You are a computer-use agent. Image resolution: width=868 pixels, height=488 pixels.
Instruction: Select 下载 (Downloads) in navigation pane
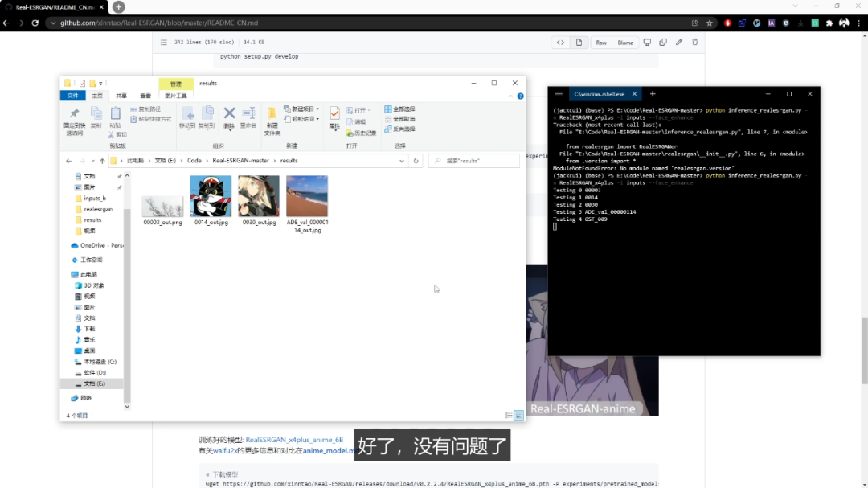84,329
